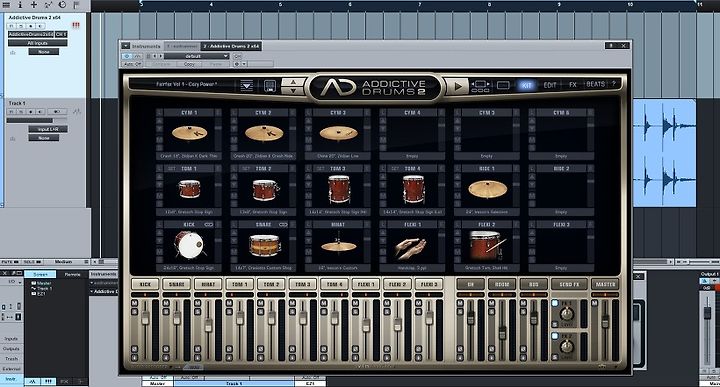Image resolution: width=720 pixels, height=387 pixels.
Task: Toggle the FX 2 send enable light
Action: (x=555, y=336)
